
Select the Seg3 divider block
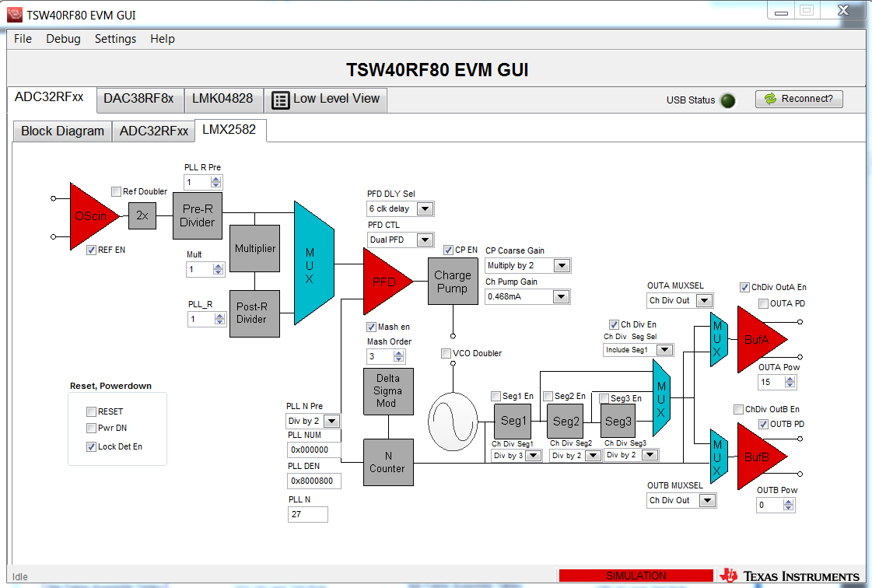coord(618,421)
